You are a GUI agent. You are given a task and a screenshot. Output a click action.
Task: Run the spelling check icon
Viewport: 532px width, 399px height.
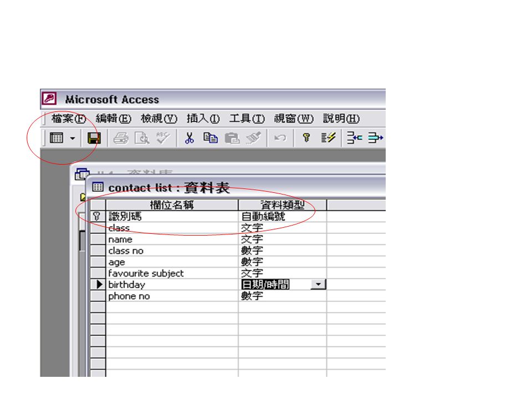(x=163, y=138)
